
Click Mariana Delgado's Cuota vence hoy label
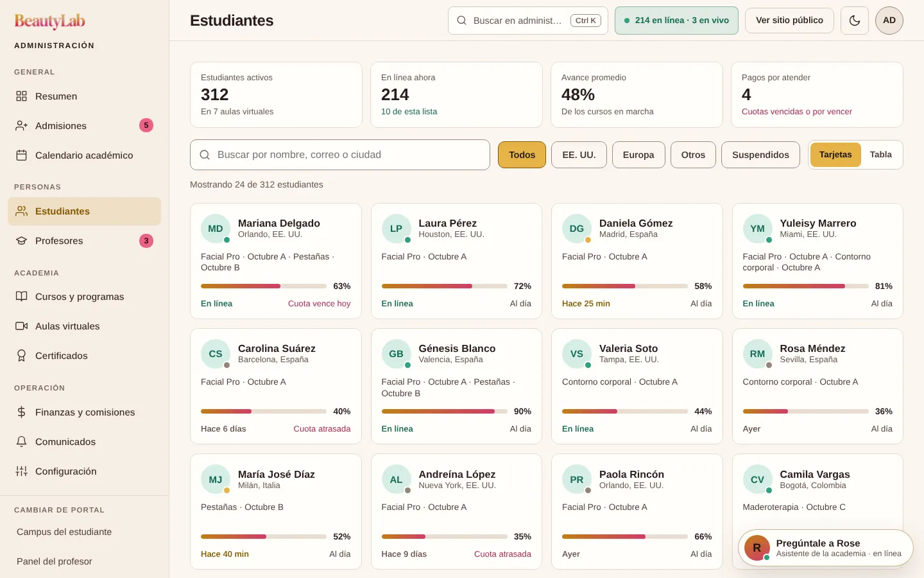coord(319,304)
